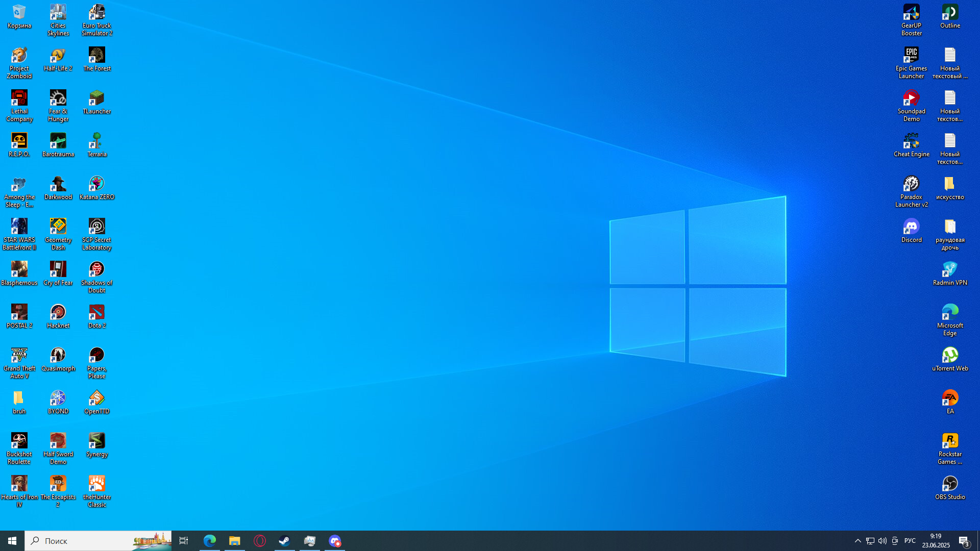Select the Among the Sleep icon

19,192
